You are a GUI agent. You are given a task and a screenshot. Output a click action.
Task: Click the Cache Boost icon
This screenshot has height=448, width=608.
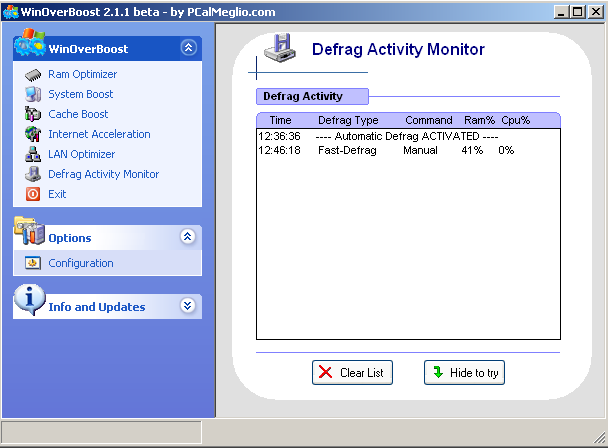coord(33,114)
